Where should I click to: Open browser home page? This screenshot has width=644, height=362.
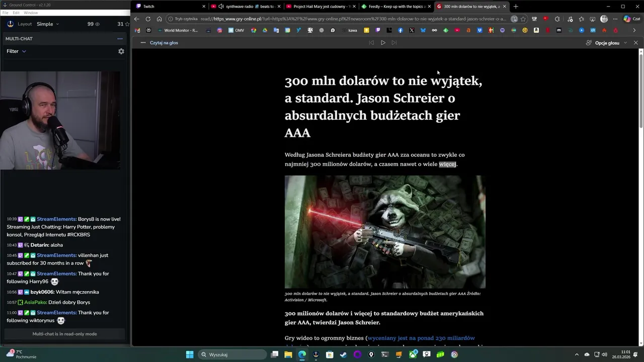[x=159, y=19]
